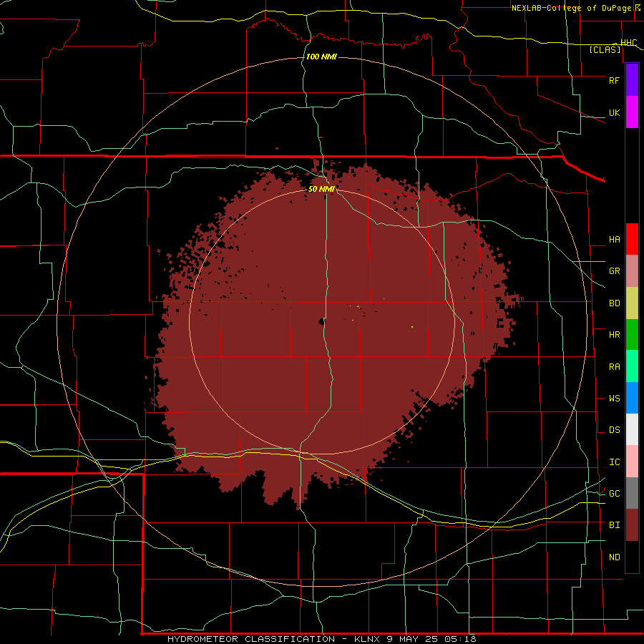Image resolution: width=644 pixels, height=644 pixels.
Task: Click the gray GC legend swatch
Action: (x=632, y=493)
